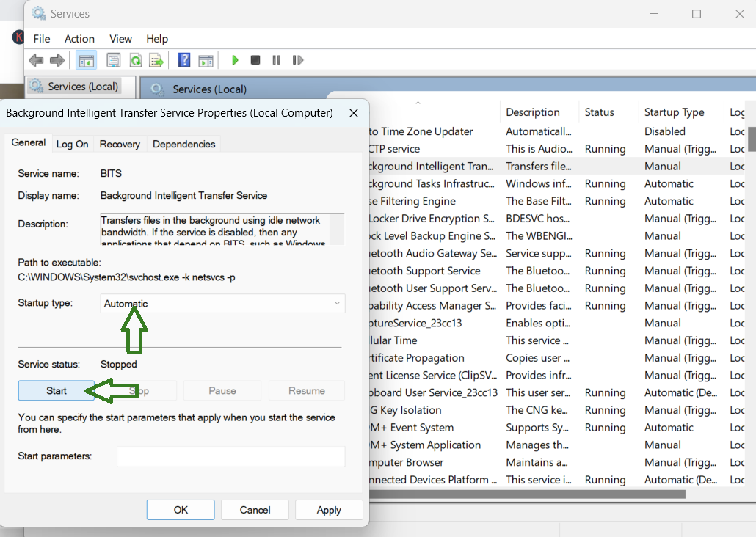Screen dimensions: 756x537
Task: Click the Restart Service toolbar icon
Action: point(297,60)
